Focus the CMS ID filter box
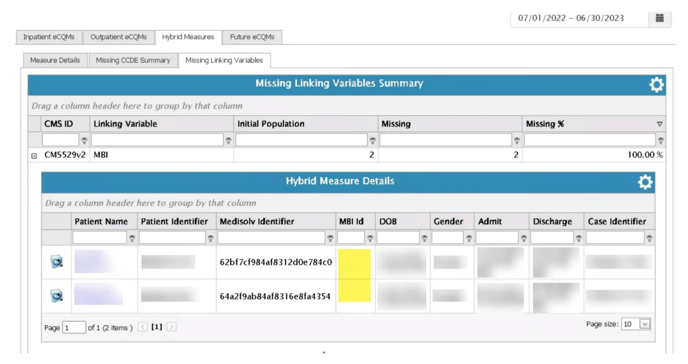 pyautogui.click(x=61, y=140)
